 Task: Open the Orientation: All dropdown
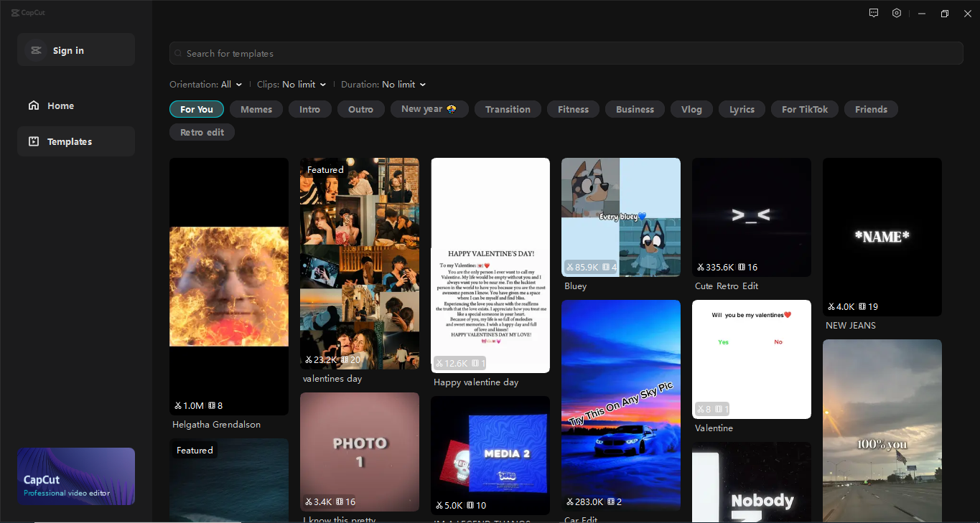[x=206, y=84]
